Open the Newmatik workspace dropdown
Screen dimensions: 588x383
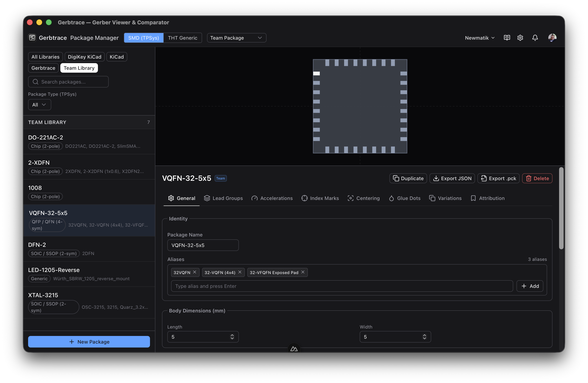(x=480, y=38)
